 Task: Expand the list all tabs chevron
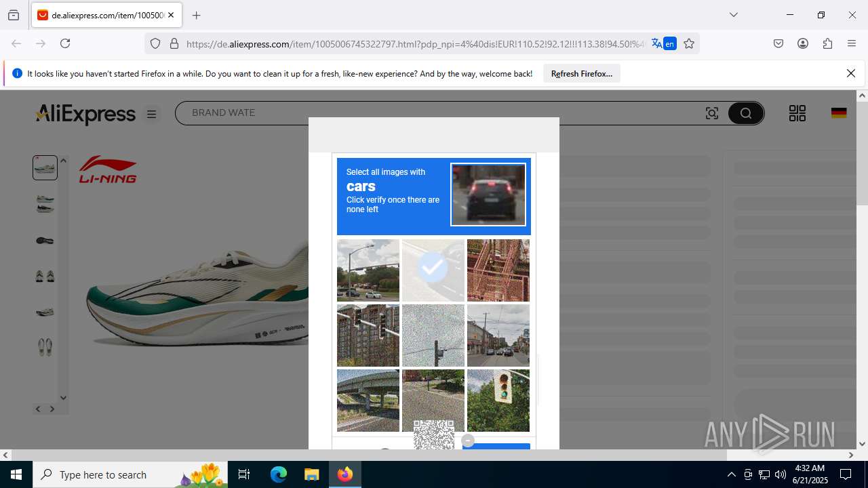[x=733, y=15]
